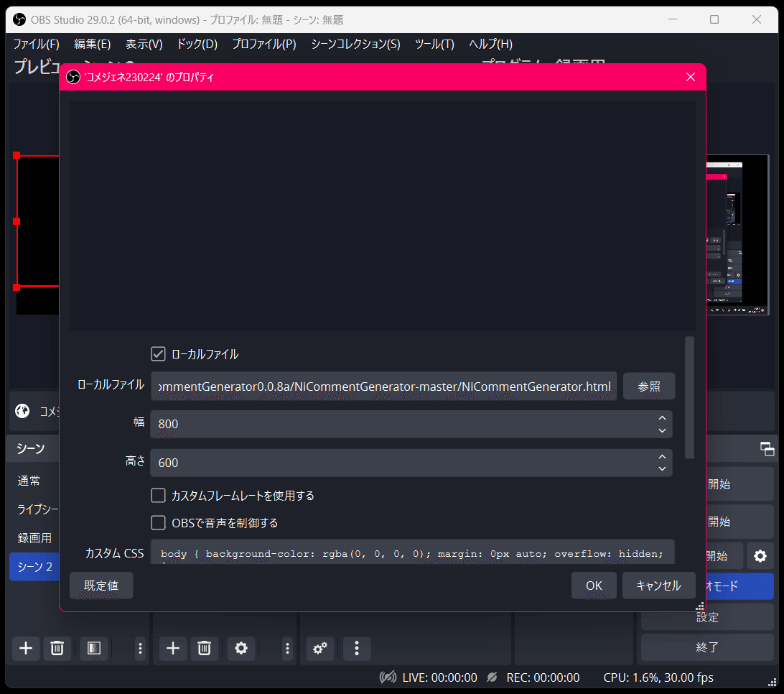Click the CPU usage status text
Screen dimensions: 784x694
pyautogui.click(x=658, y=677)
